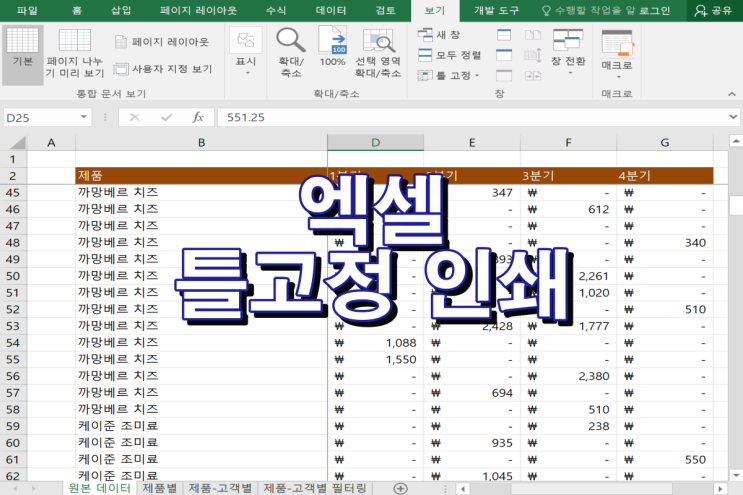
Task: Click the next sheet navigation arrow
Action: click(34, 488)
